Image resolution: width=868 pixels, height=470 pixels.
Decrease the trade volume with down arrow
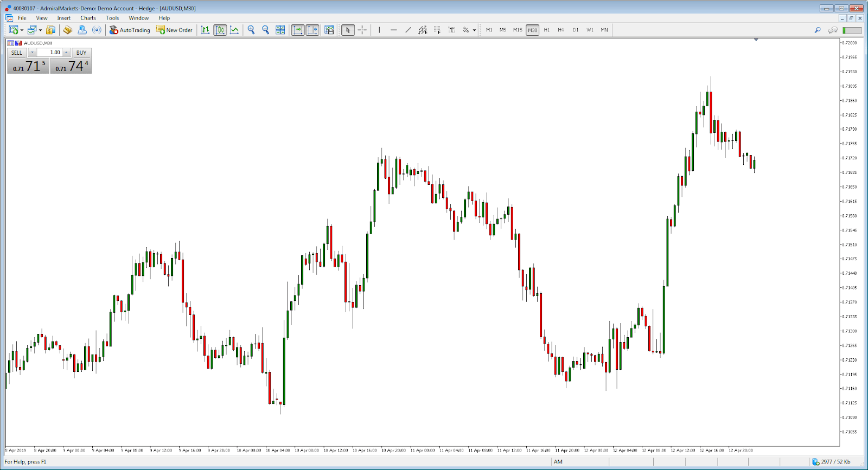point(32,53)
